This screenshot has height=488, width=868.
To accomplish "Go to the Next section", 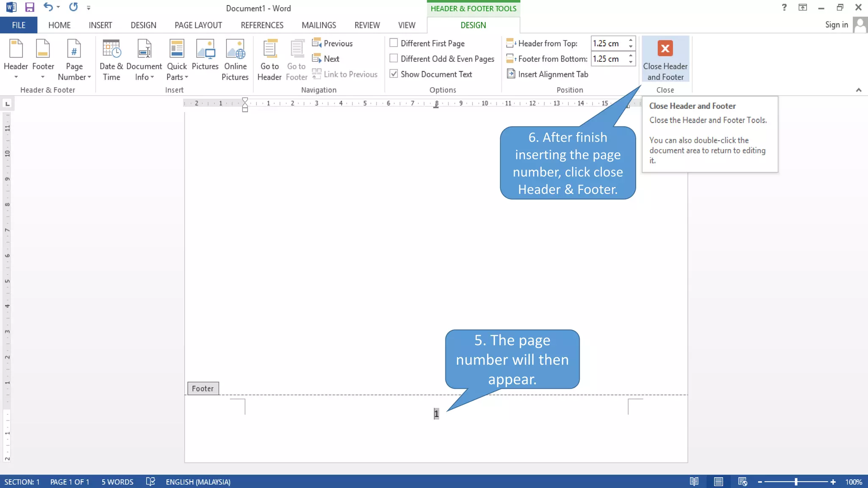I will click(x=325, y=58).
